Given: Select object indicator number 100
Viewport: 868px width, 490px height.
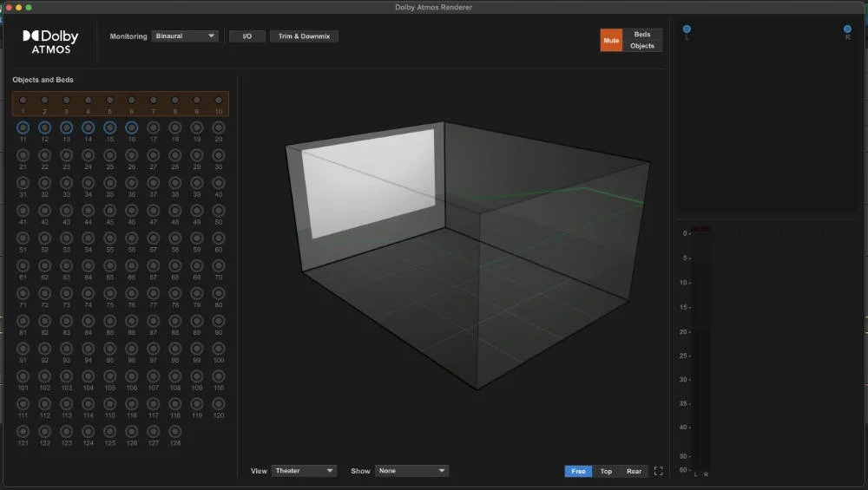Looking at the screenshot, I should [x=219, y=349].
